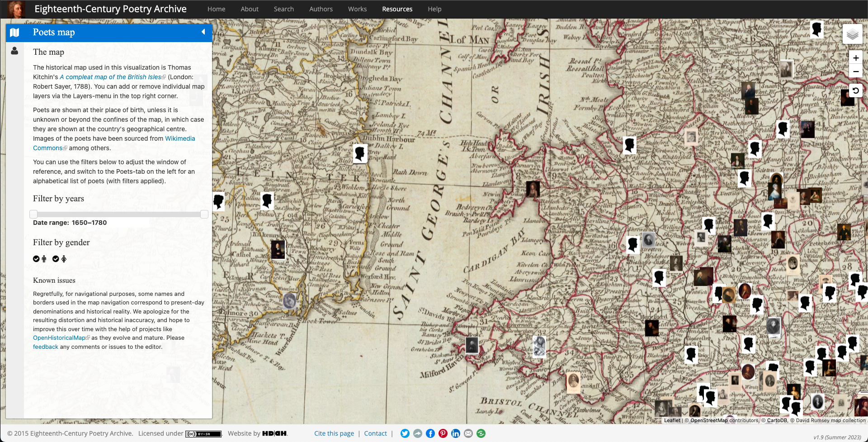868x442 pixels.
Task: Share this page on Pinterest
Action: coord(443,433)
